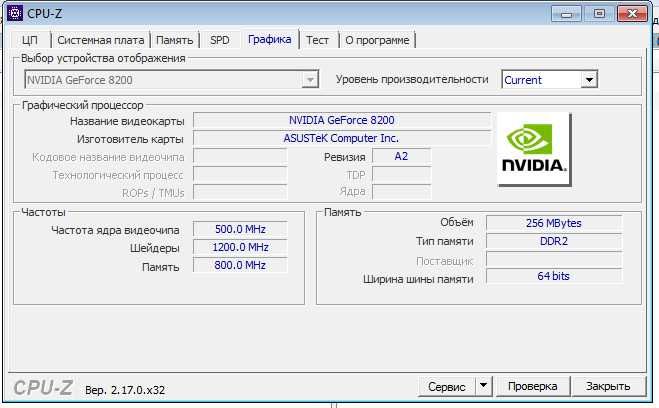
Task: Open the О программе tab
Action: point(377,40)
